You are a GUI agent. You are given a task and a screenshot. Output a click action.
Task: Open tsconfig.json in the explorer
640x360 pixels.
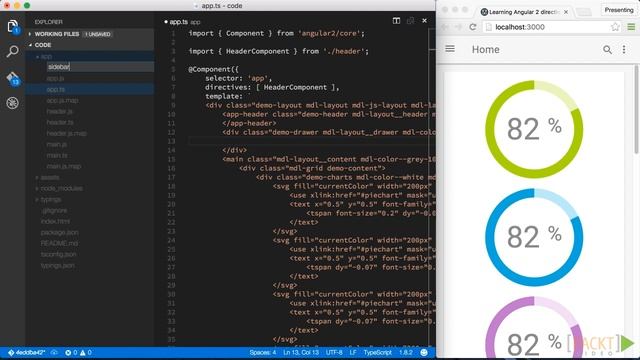click(x=58, y=254)
